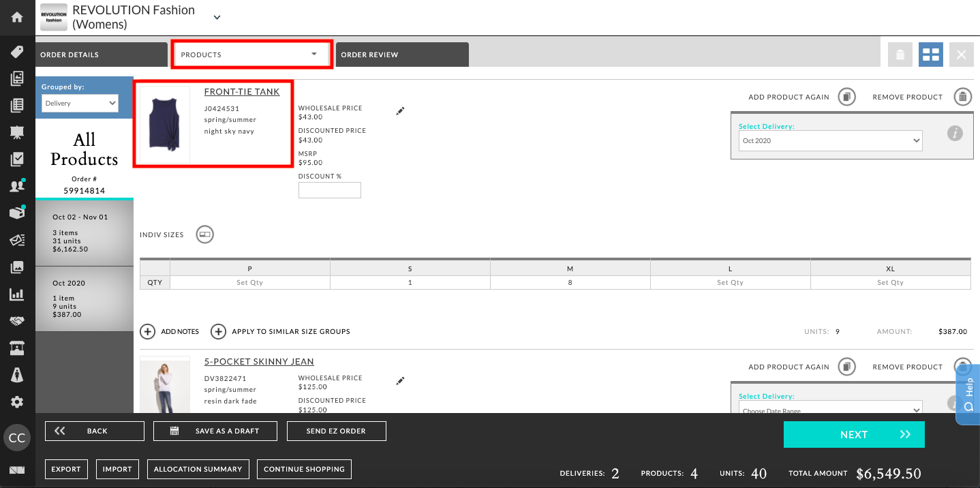Image resolution: width=980 pixels, height=488 pixels.
Task: Open the gear settings icon in sidebar
Action: point(17,402)
